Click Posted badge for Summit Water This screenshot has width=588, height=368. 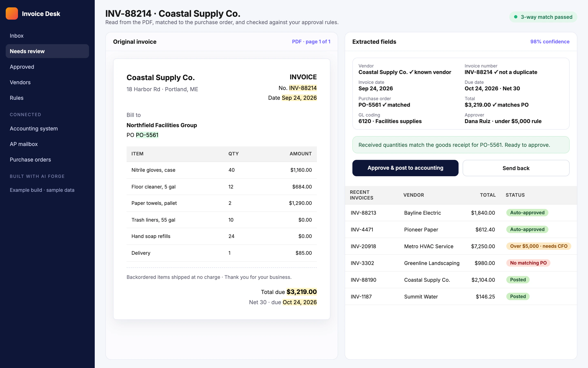(518, 296)
